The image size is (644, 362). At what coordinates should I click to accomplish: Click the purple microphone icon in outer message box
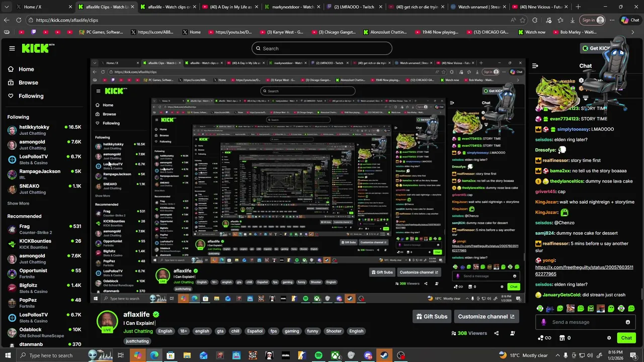(x=543, y=322)
